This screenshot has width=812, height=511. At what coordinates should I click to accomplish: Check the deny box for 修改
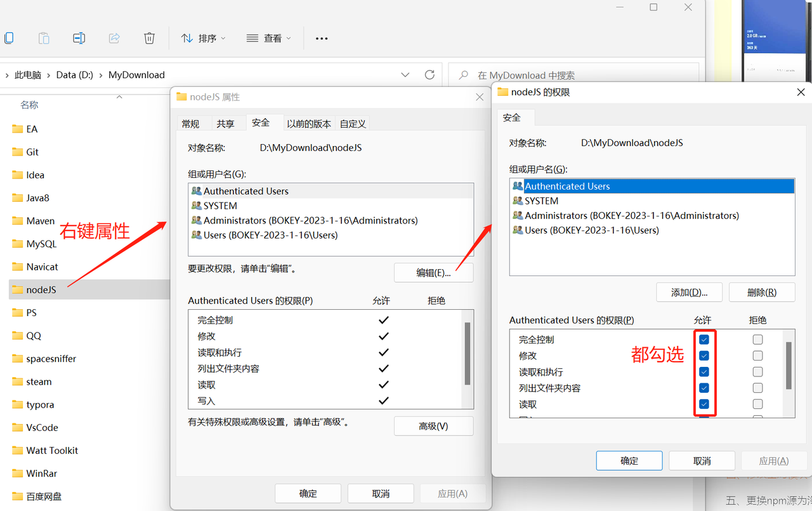pyautogui.click(x=757, y=356)
